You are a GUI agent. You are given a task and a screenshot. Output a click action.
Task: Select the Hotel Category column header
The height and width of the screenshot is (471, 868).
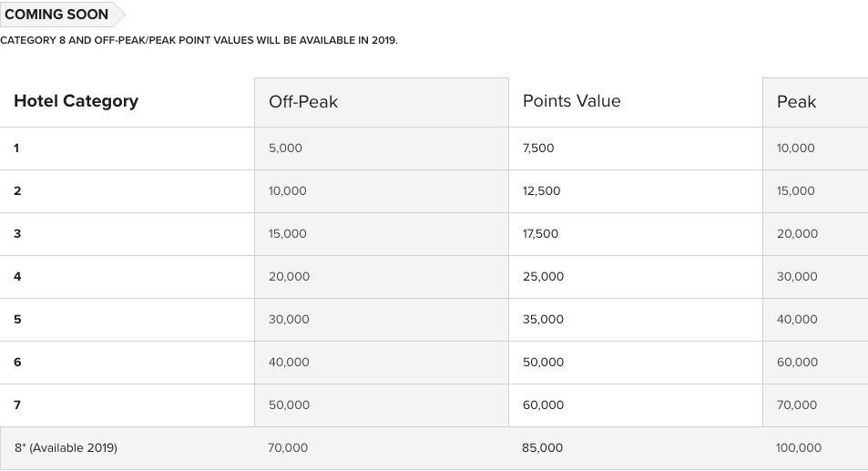tap(76, 101)
